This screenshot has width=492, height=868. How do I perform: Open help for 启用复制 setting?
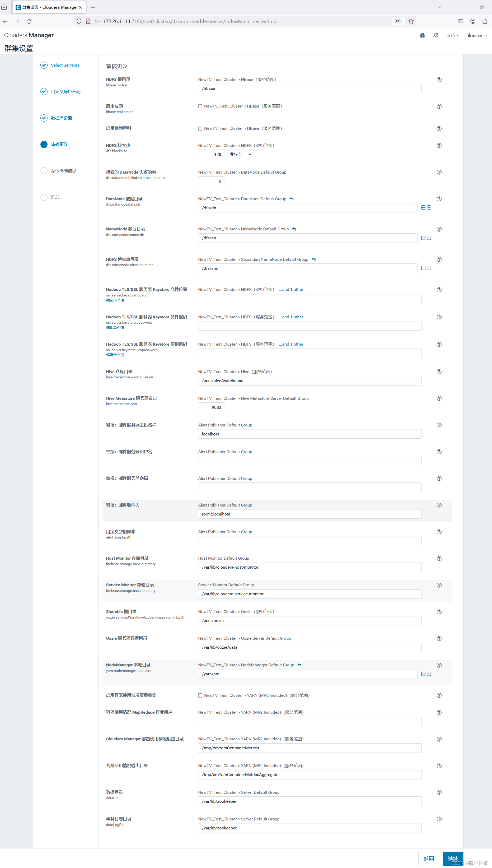tap(439, 106)
